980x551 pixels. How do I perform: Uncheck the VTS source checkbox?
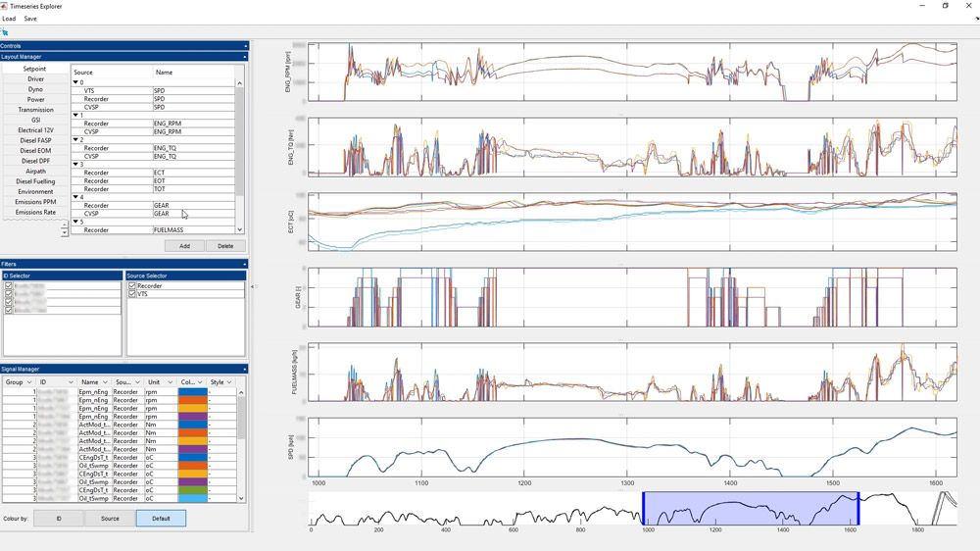point(132,294)
